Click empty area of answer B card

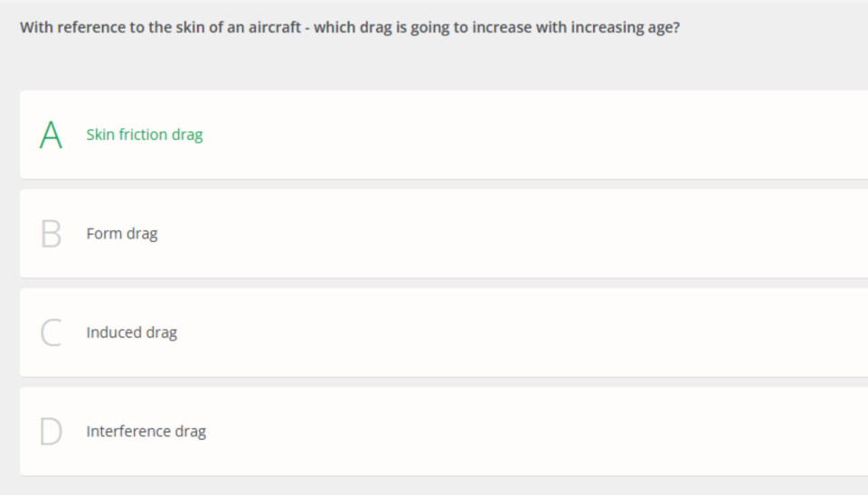(542, 234)
